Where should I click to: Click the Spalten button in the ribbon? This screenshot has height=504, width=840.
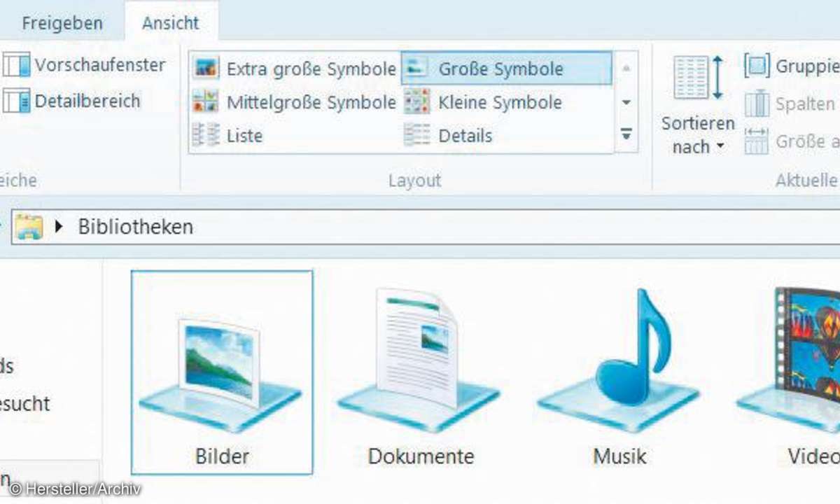(790, 104)
